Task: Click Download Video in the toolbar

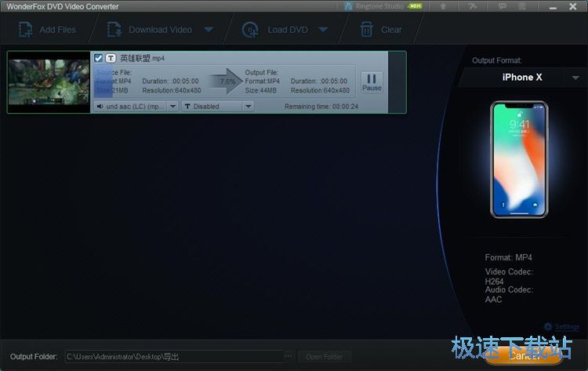Action: click(x=149, y=30)
